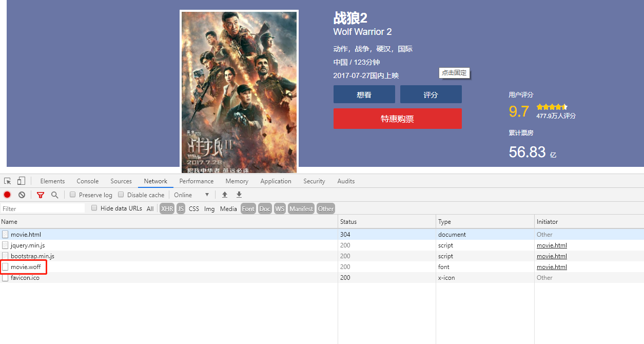Select the favicon.ico request name

coord(25,278)
